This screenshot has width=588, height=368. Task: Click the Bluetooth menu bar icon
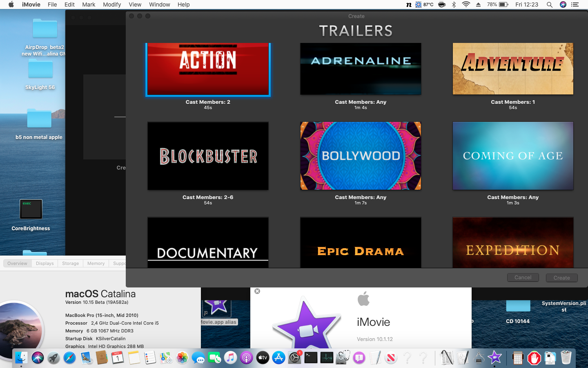pyautogui.click(x=454, y=4)
